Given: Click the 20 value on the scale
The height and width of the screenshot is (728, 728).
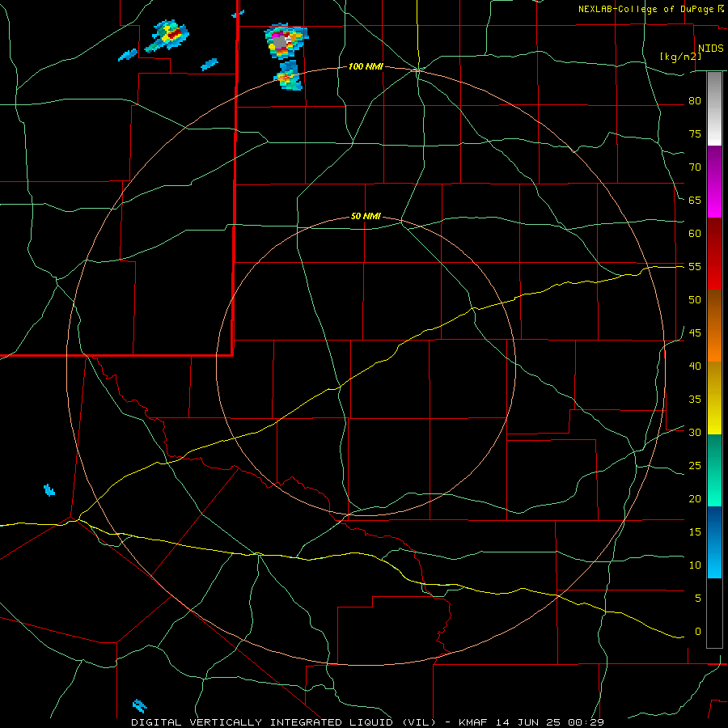Looking at the screenshot, I should click(x=695, y=498).
